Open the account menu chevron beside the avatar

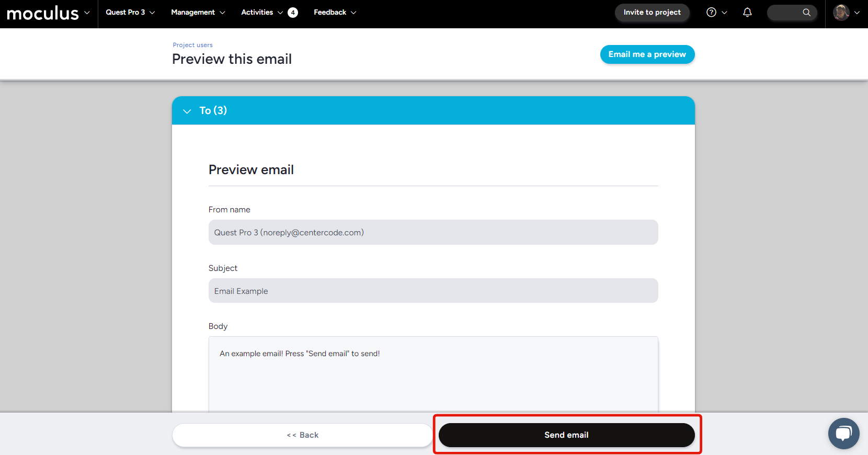point(857,13)
